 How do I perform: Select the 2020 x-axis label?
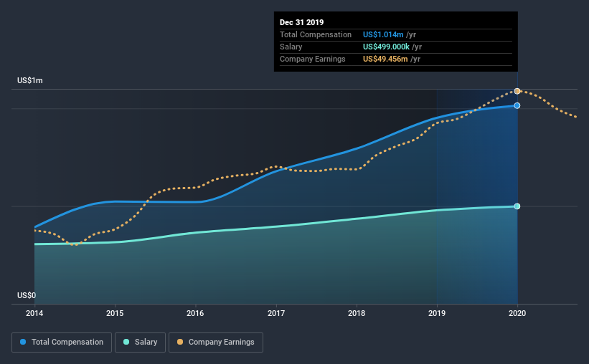tap(517, 313)
